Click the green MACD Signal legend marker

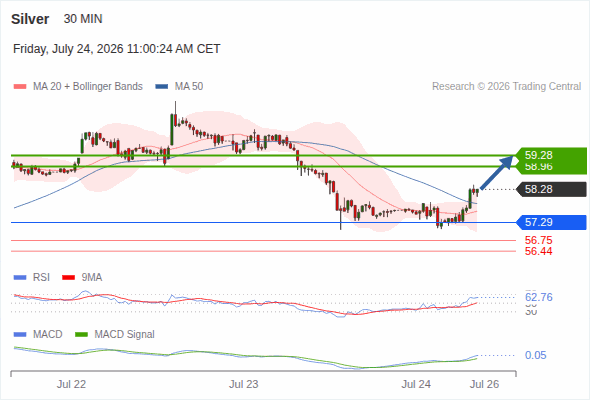tap(82, 335)
